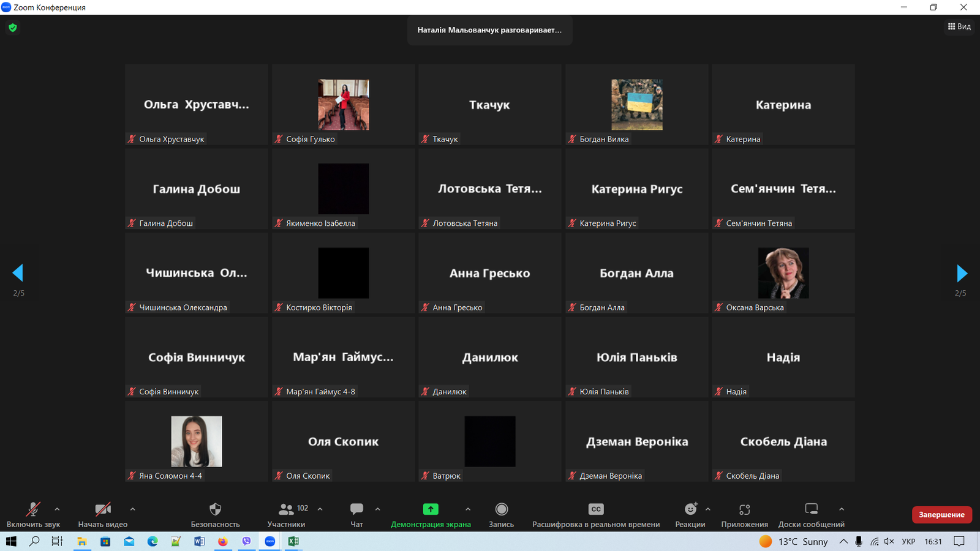Start recording with the Запись icon
The height and width of the screenshot is (551, 980).
pos(501,509)
